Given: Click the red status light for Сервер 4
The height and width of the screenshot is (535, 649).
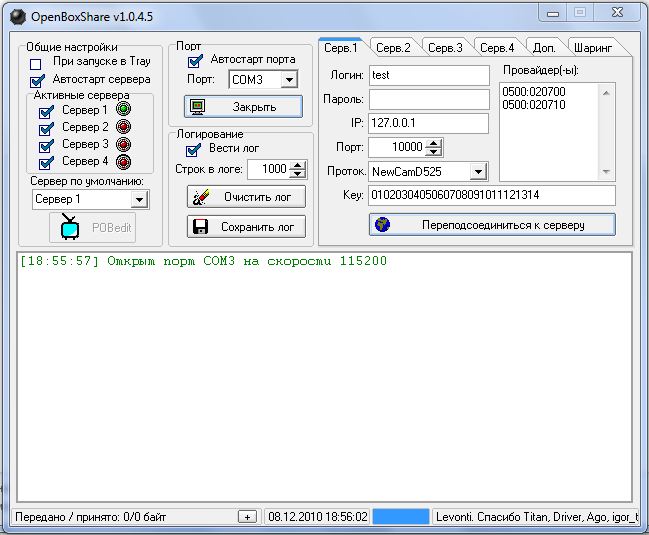Looking at the screenshot, I should click(123, 161).
